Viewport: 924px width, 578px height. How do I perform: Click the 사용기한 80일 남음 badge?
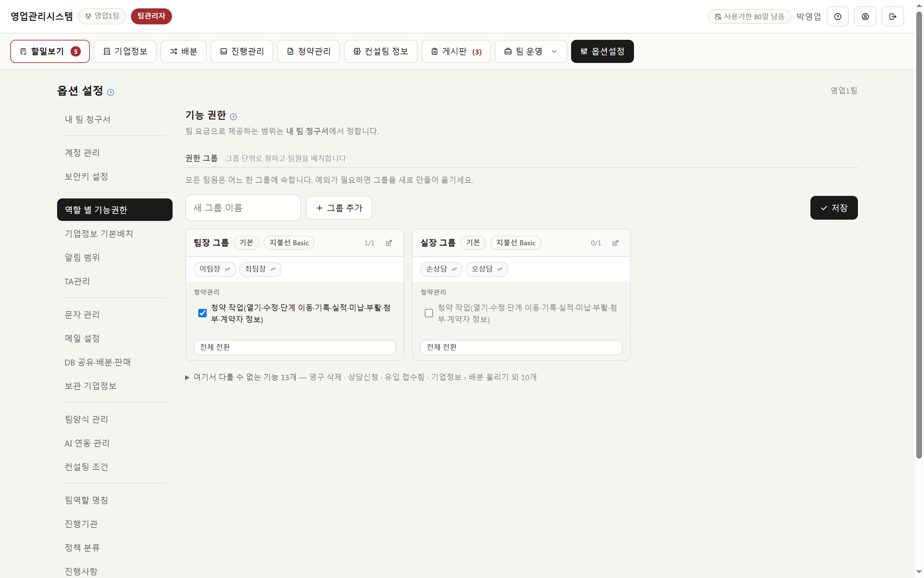pyautogui.click(x=749, y=16)
